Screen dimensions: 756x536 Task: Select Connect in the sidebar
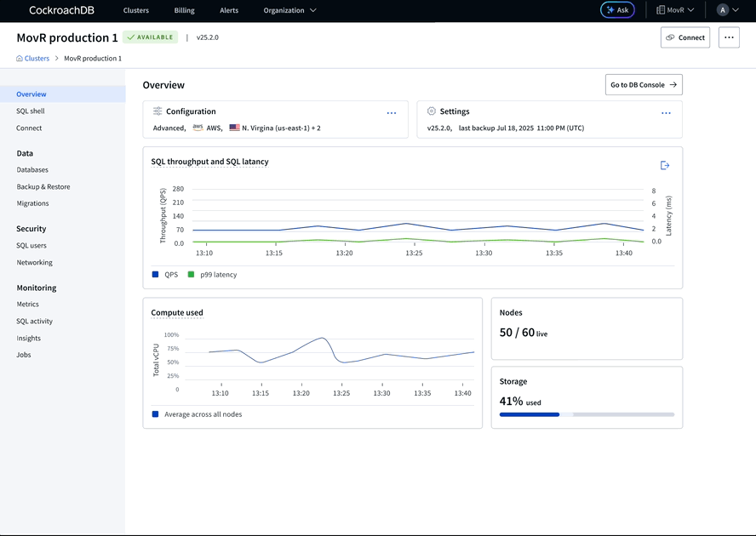[29, 128]
